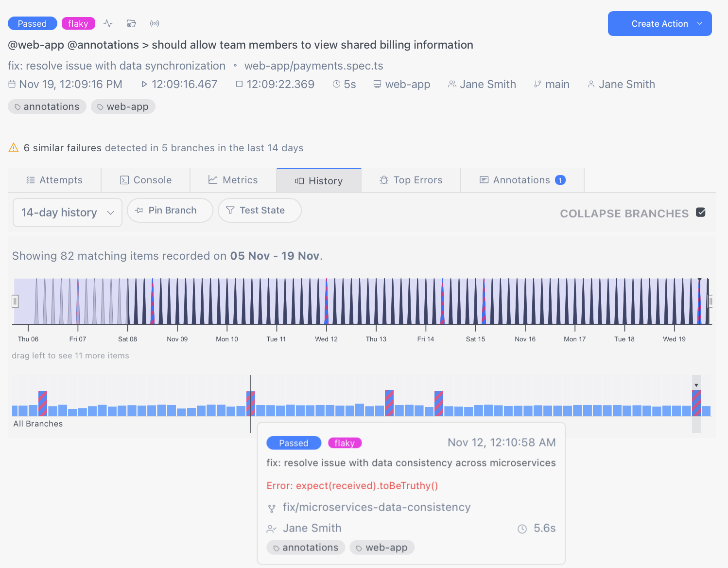Viewport: 728px width, 568px height.
Task: Click the git branch icon next to main
Action: (x=537, y=84)
